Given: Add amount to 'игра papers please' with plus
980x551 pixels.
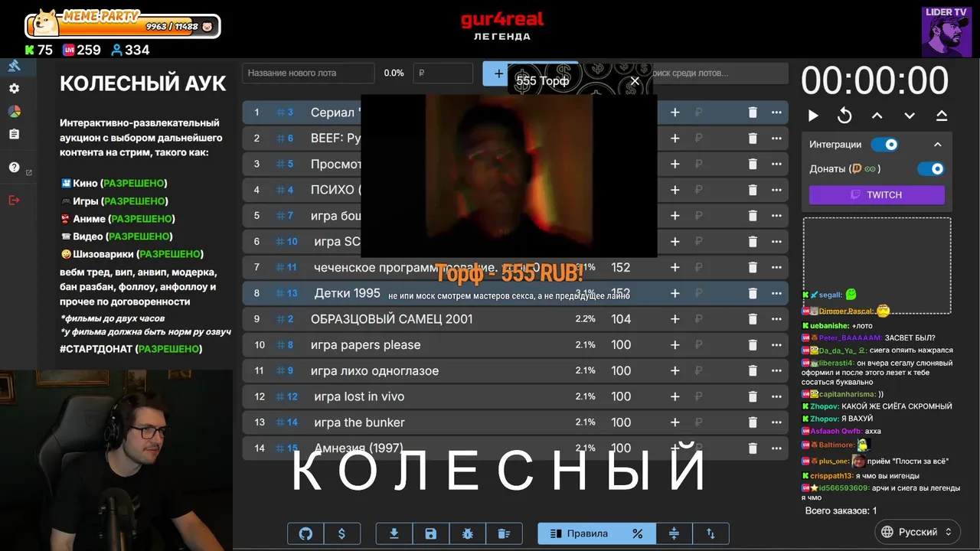Looking at the screenshot, I should point(675,345).
